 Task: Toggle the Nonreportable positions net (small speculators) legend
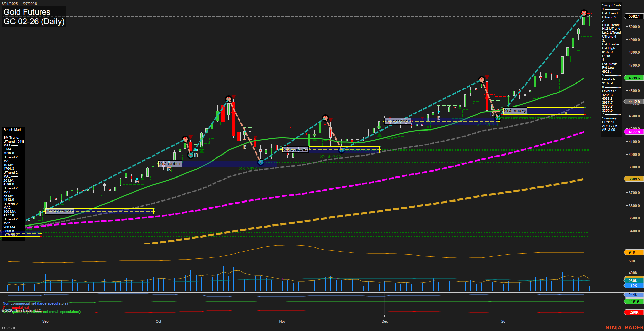pyautogui.click(x=41, y=312)
